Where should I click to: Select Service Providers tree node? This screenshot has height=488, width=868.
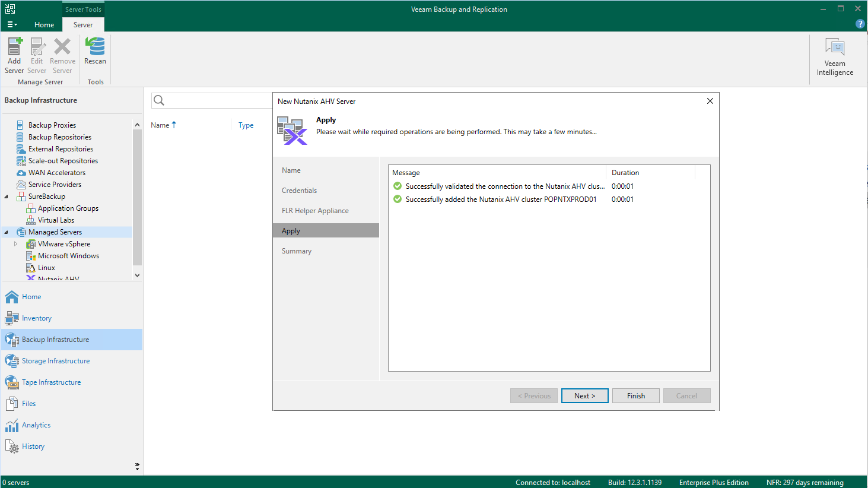(55, 185)
